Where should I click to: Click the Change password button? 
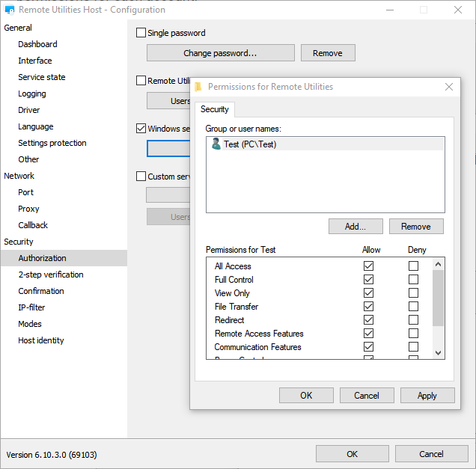[x=221, y=53]
